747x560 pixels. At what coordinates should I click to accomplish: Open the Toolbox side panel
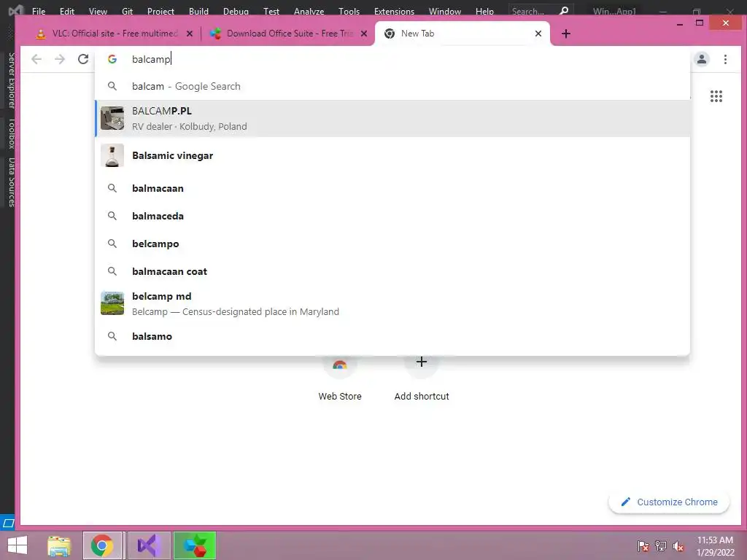point(12,134)
